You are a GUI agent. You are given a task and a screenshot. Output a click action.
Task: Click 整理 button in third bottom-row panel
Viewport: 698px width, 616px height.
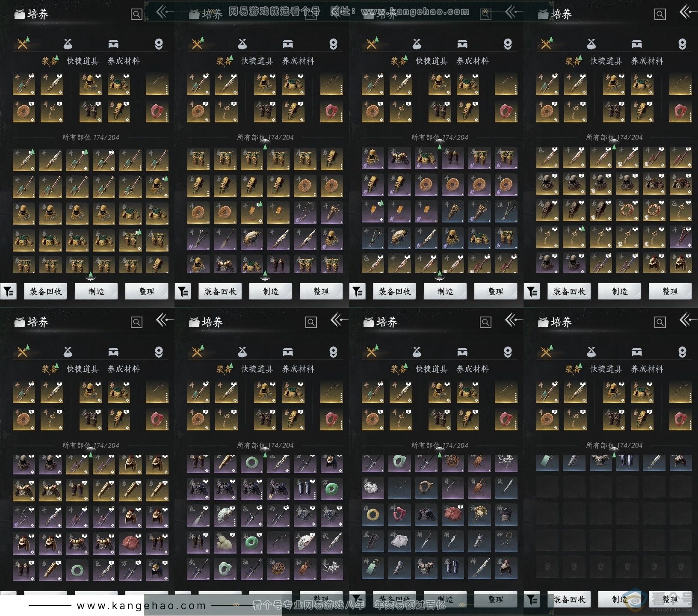(496, 599)
